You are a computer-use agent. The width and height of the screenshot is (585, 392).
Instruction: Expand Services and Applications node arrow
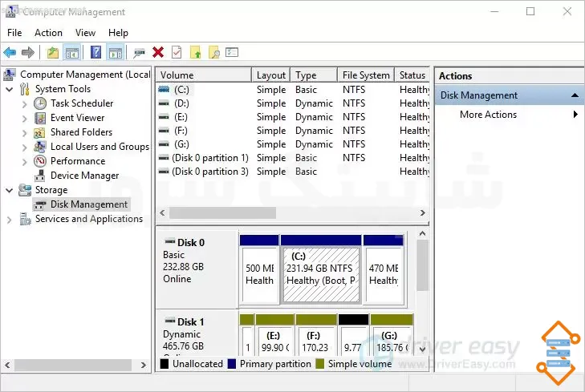10,220
